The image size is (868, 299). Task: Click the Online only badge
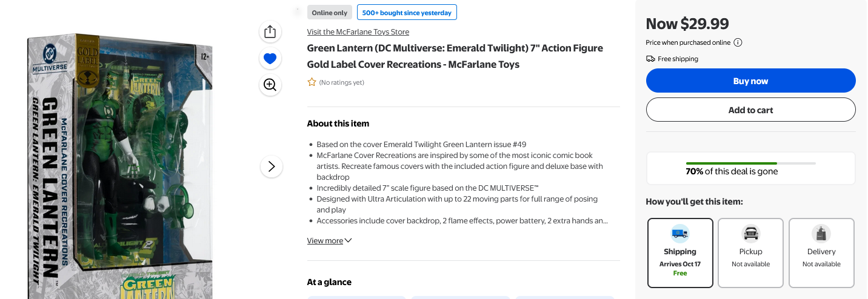click(330, 13)
